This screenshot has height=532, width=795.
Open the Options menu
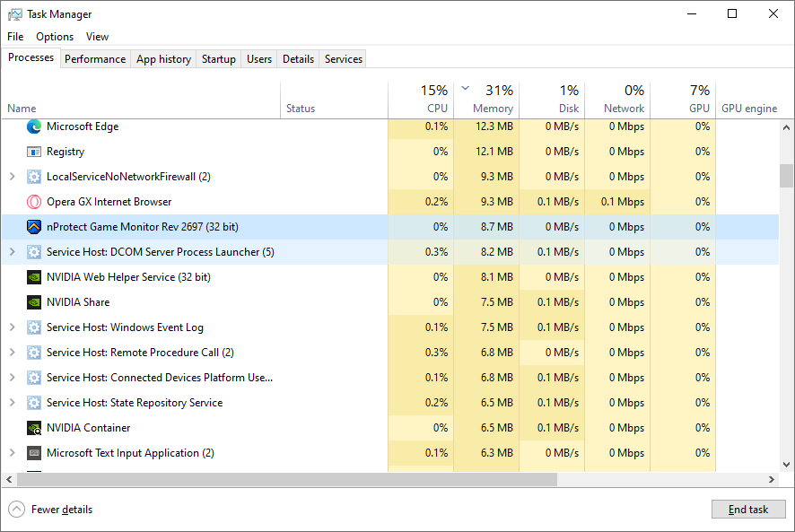coord(55,37)
